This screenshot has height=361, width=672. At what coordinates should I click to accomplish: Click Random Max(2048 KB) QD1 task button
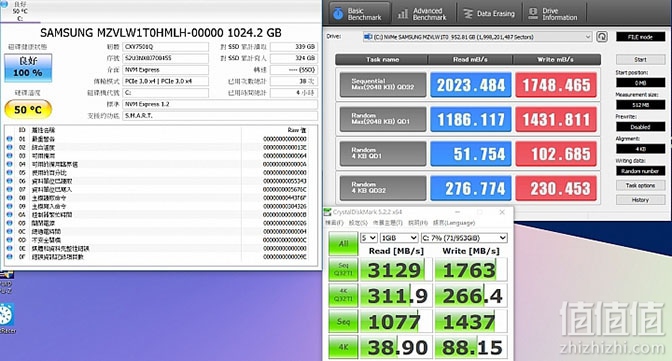(x=383, y=119)
